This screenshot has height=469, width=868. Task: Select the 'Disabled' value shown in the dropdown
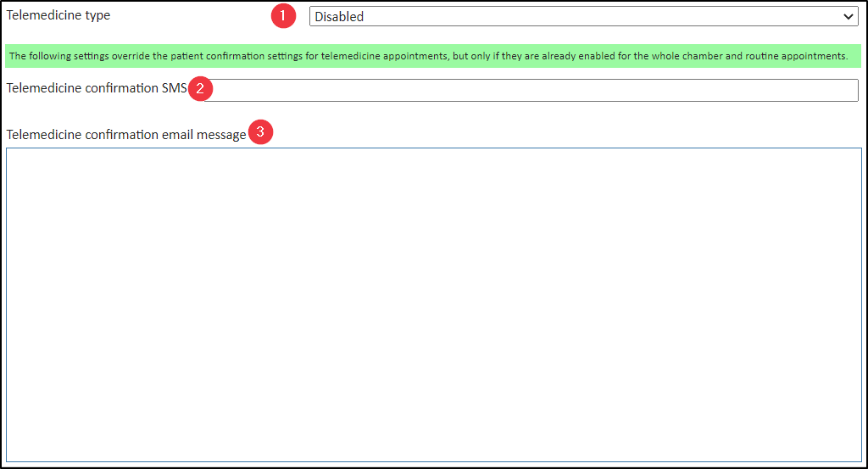[x=339, y=17]
